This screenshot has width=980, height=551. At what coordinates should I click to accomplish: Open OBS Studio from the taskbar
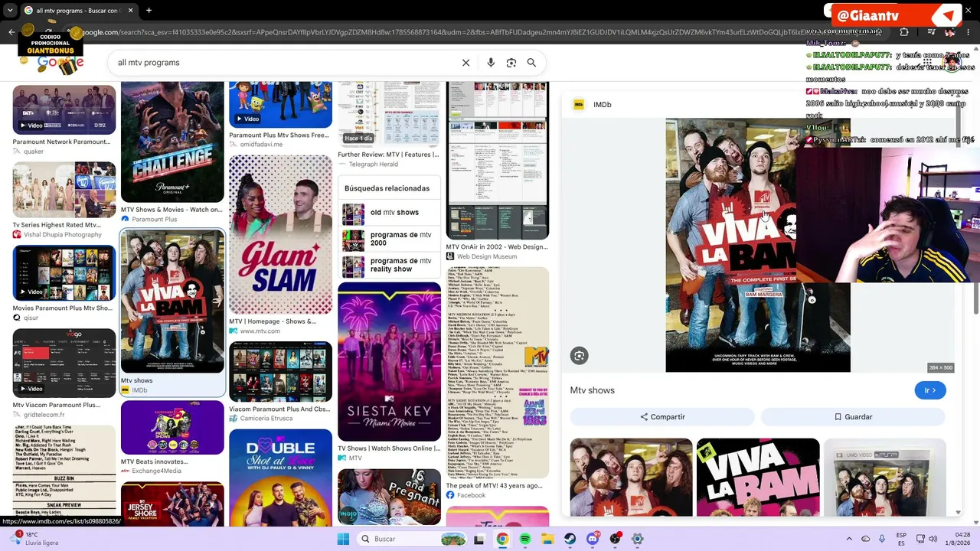615,539
